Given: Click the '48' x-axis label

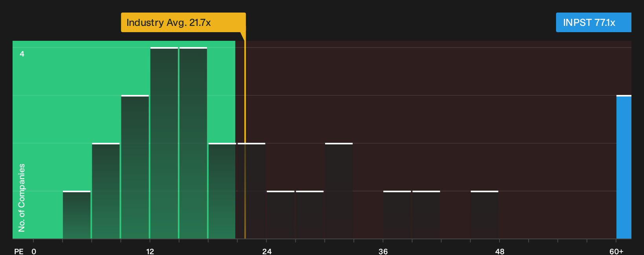Looking at the screenshot, I should coord(499,251).
